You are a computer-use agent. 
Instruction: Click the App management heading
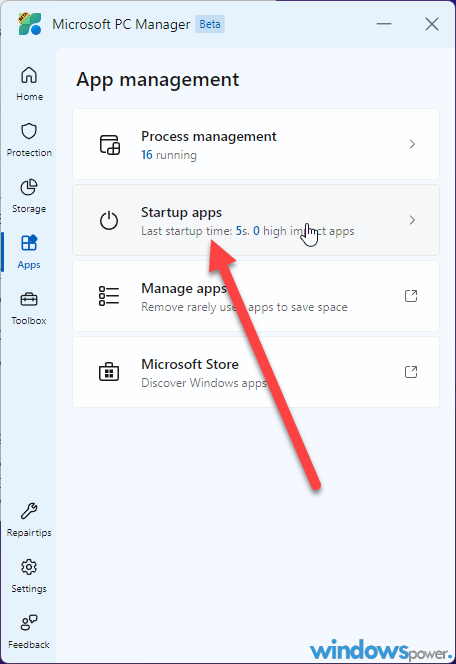(158, 80)
